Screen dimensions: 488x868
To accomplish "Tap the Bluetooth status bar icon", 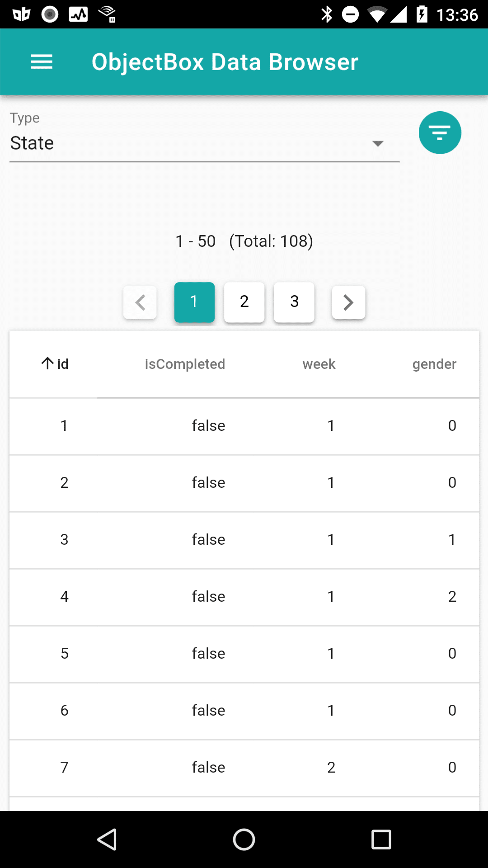I will point(327,14).
